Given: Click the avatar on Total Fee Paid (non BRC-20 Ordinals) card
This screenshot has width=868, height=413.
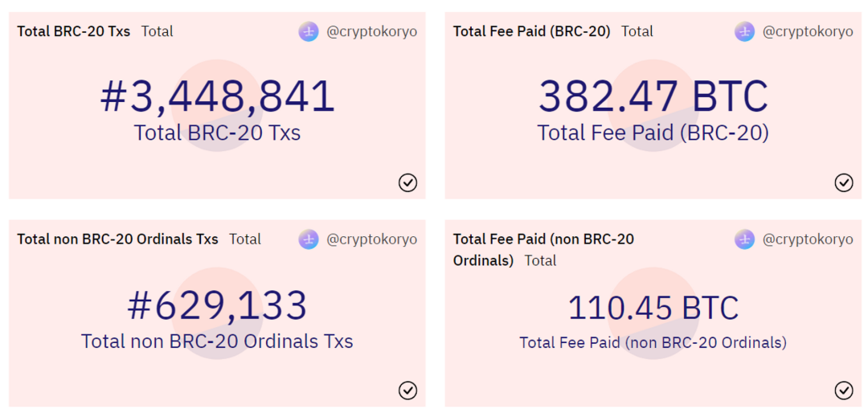Looking at the screenshot, I should (744, 239).
